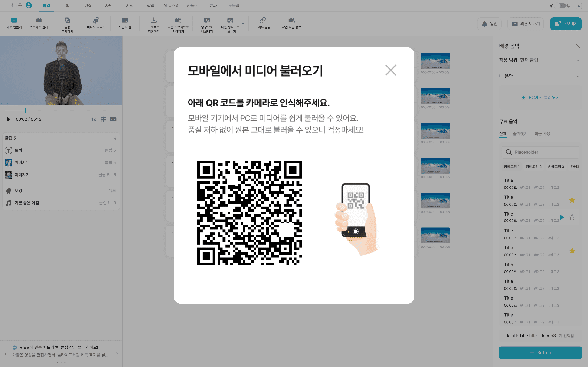Click 프로젝트 저장하기 download icon

pos(154,20)
